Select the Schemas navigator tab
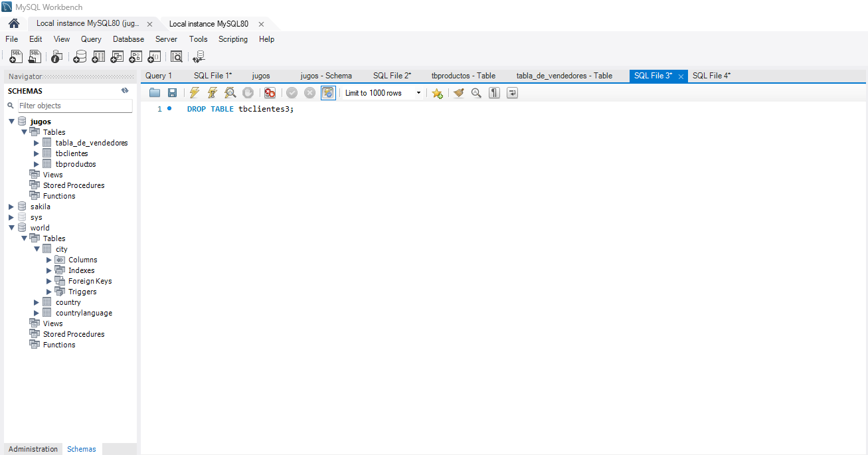The image size is (868, 455). [x=82, y=449]
